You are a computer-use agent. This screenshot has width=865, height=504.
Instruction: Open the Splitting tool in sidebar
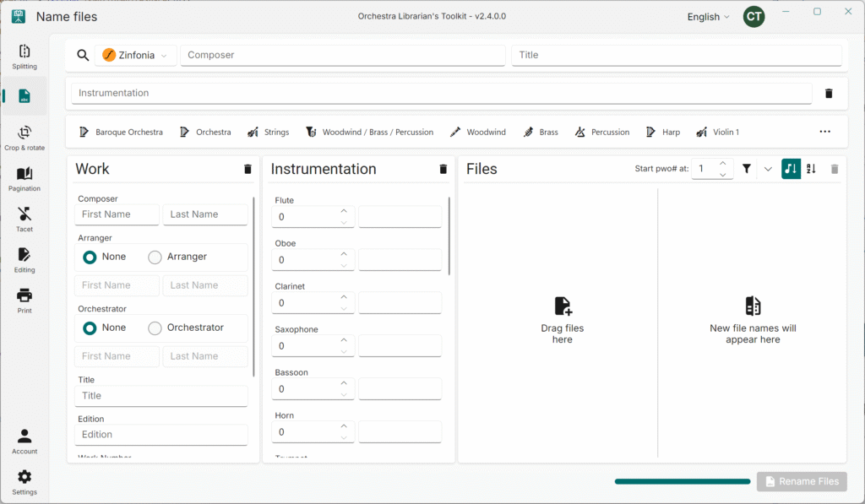coord(24,57)
